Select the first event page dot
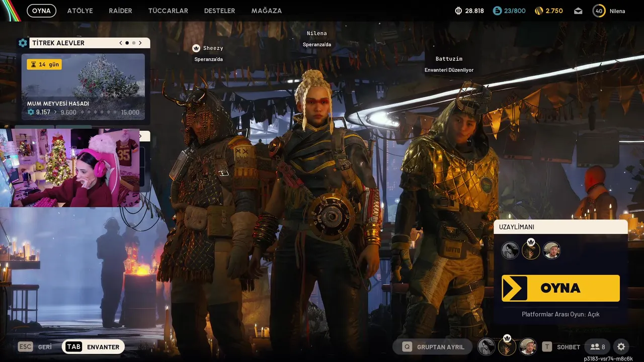Image resolution: width=644 pixels, height=362 pixels. coord(127,43)
